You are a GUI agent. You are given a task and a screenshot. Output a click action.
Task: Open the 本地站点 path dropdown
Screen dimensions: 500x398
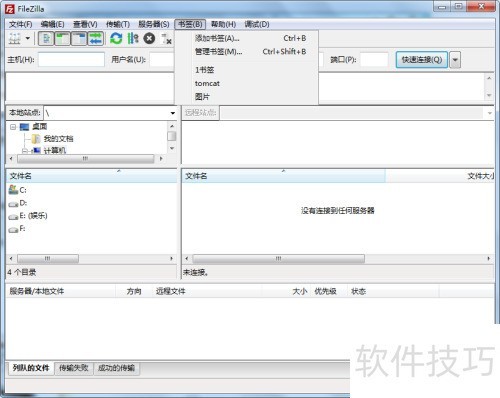click(x=173, y=113)
